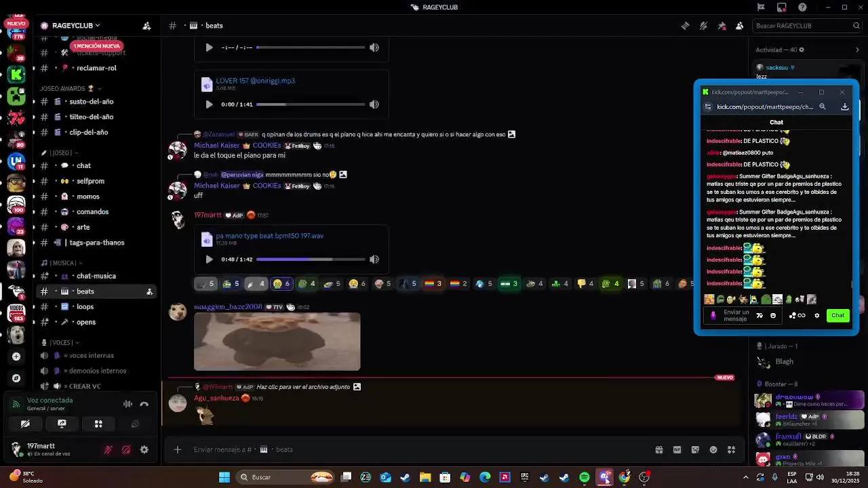
Task: Turn on camera in voice panel
Action: point(25,424)
